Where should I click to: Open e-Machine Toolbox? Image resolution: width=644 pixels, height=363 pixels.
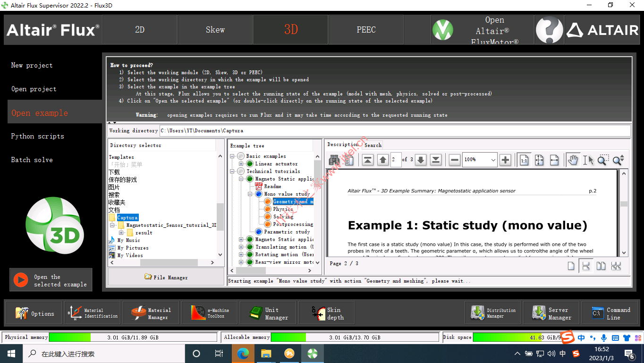click(209, 313)
